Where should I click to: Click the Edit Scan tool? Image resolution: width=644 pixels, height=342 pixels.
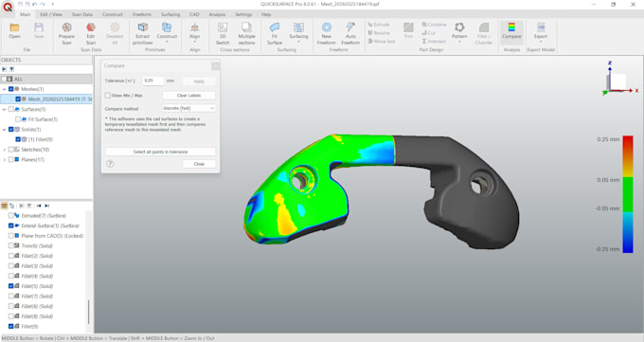(91, 33)
